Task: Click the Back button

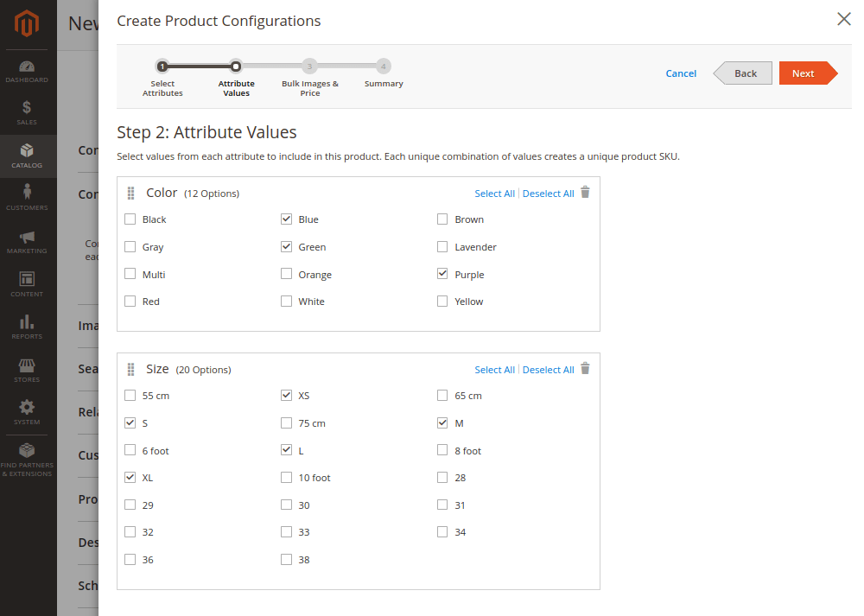Action: [743, 73]
